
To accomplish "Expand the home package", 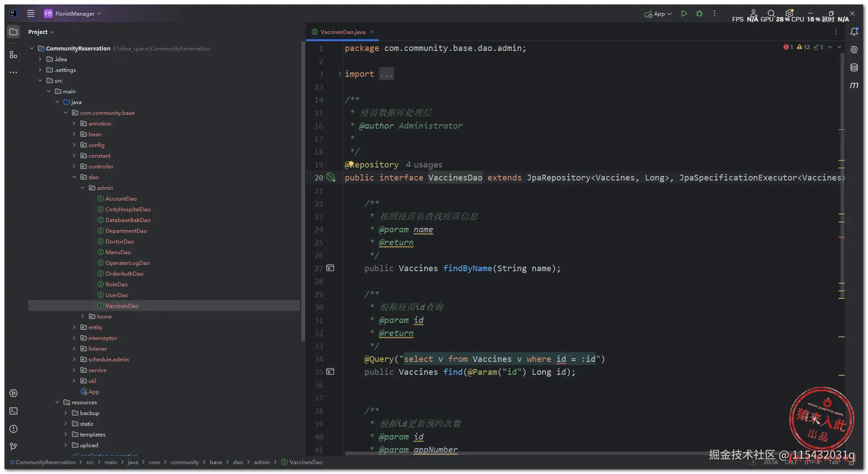I will pos(83,316).
